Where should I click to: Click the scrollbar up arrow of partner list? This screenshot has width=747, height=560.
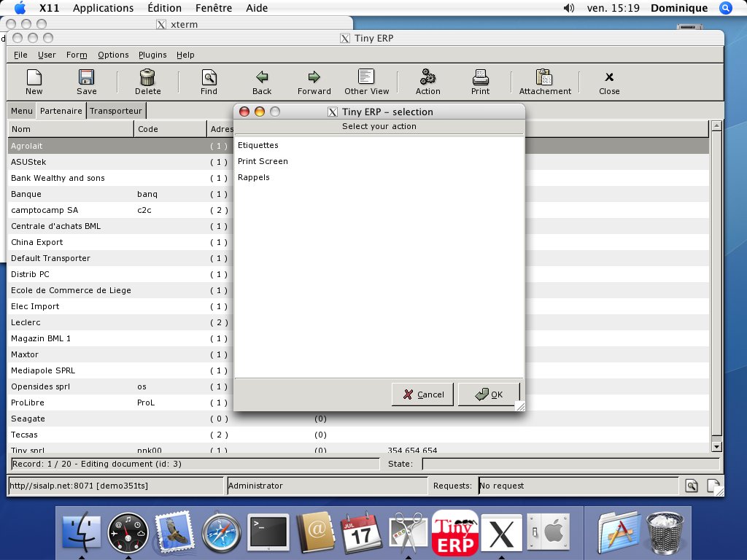click(x=716, y=126)
